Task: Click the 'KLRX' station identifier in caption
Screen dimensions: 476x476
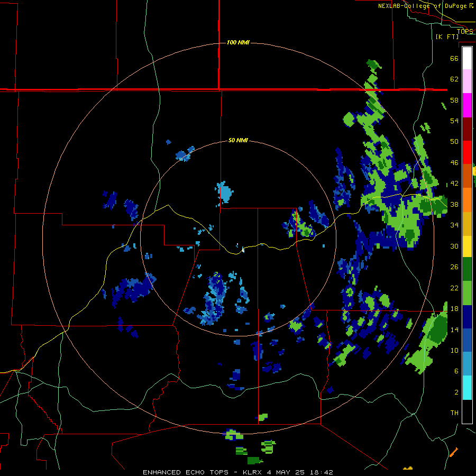Action: [253, 472]
